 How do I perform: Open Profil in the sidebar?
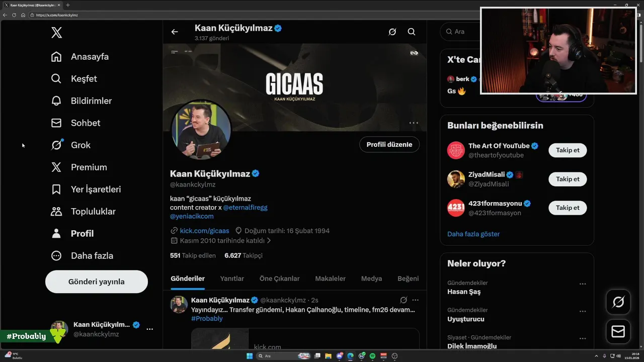point(72,234)
